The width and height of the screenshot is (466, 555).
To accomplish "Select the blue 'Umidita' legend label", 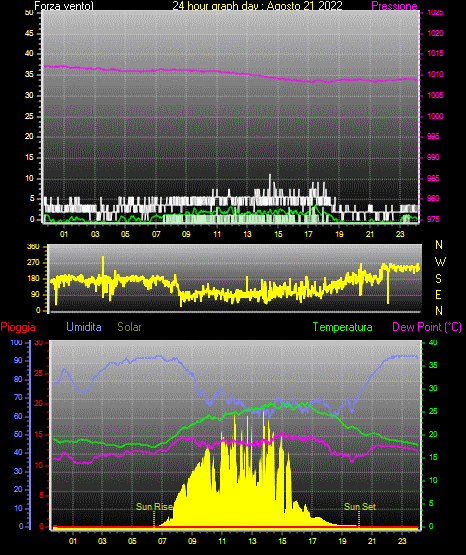I will [x=84, y=327].
